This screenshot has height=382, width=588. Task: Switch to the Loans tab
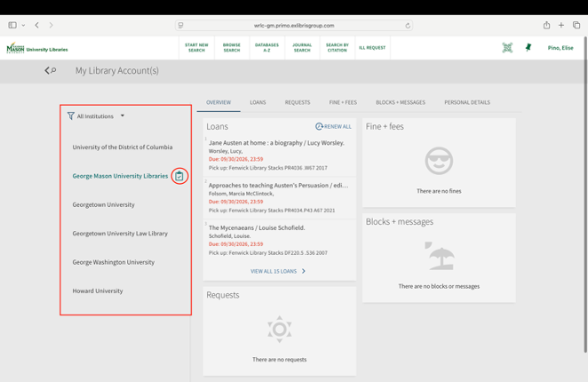click(258, 102)
